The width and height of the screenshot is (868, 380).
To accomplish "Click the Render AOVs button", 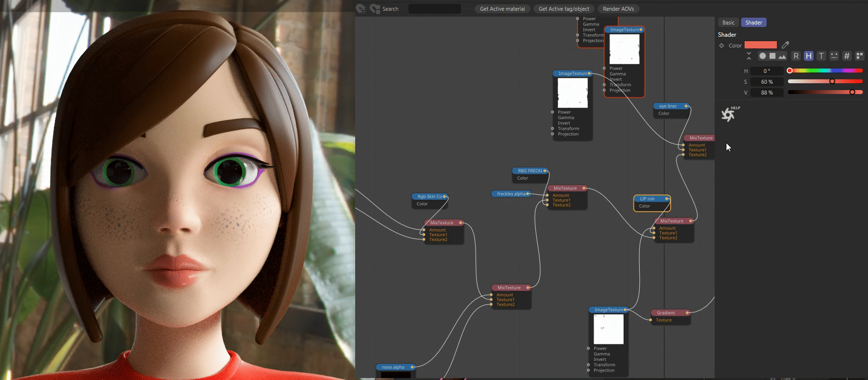I will [618, 9].
